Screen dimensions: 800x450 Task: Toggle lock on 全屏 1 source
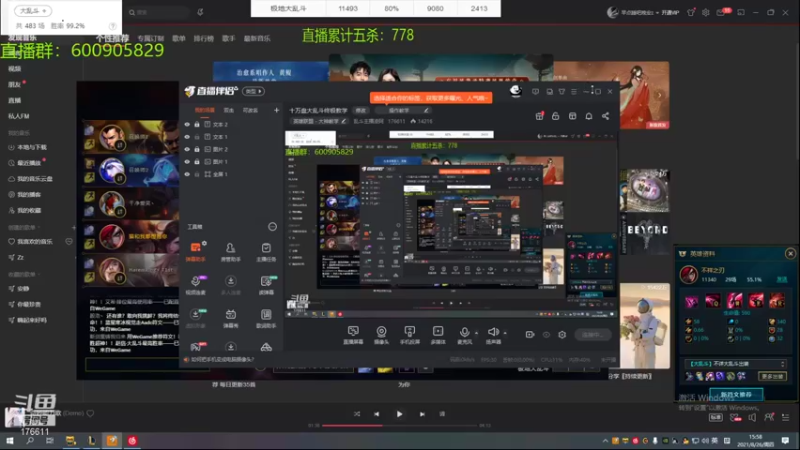point(197,174)
